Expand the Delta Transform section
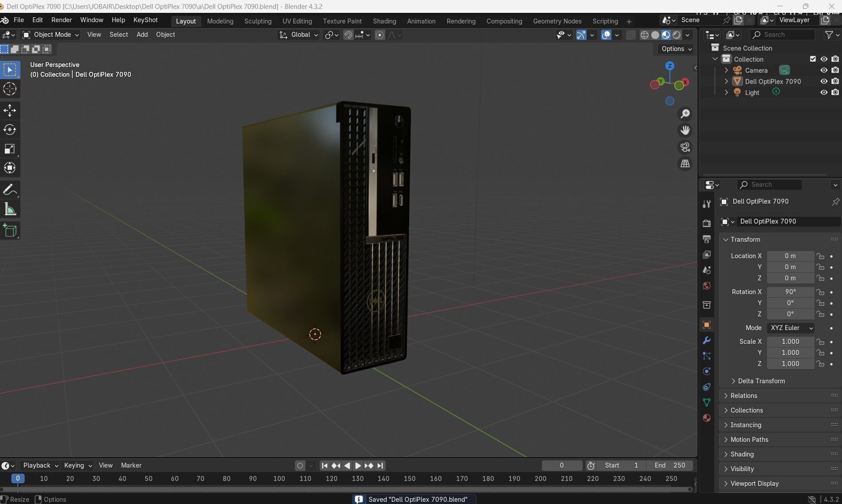Image resolution: width=842 pixels, height=504 pixels. [x=758, y=381]
